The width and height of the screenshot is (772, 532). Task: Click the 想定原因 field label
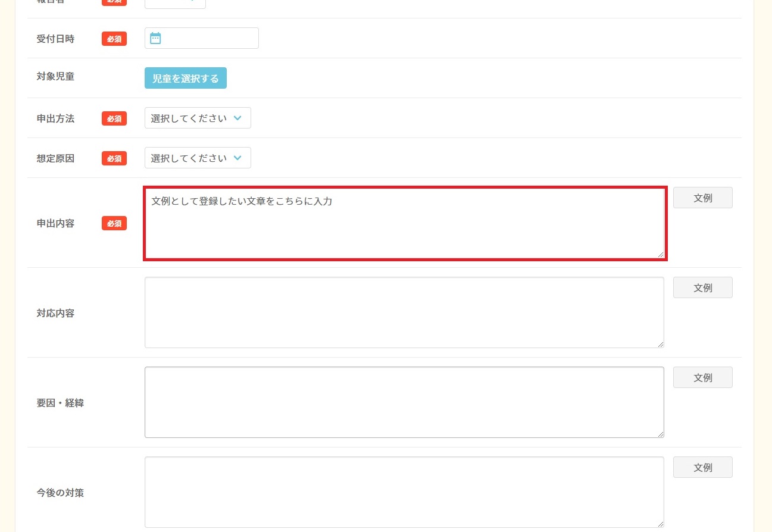coord(55,158)
